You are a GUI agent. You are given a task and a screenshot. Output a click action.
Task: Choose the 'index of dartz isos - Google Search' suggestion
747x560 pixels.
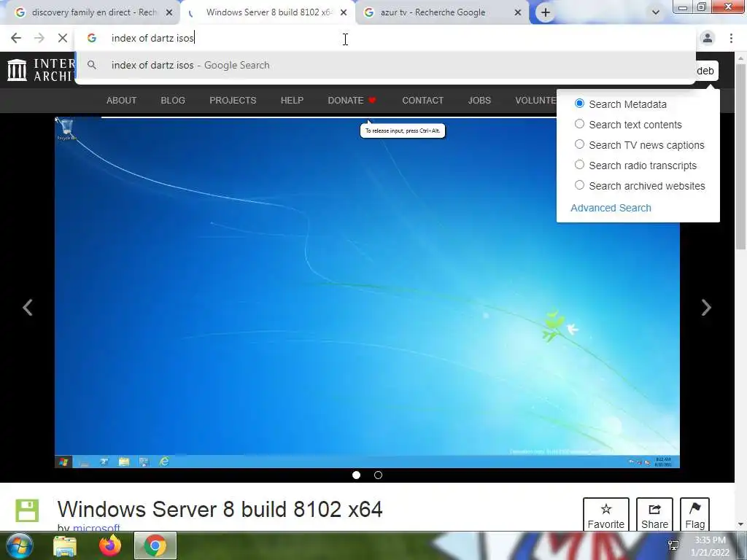[385, 65]
